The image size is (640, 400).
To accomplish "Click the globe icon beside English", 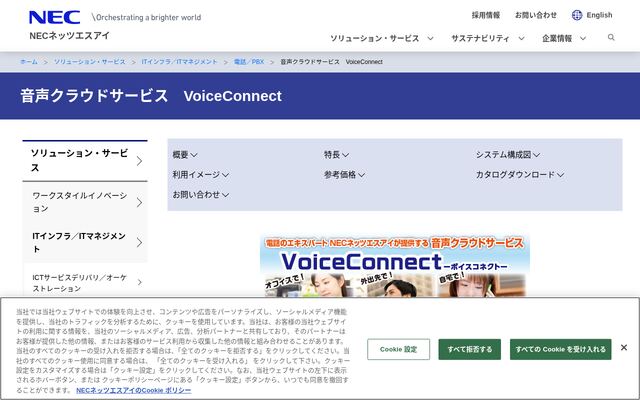I will [x=577, y=15].
